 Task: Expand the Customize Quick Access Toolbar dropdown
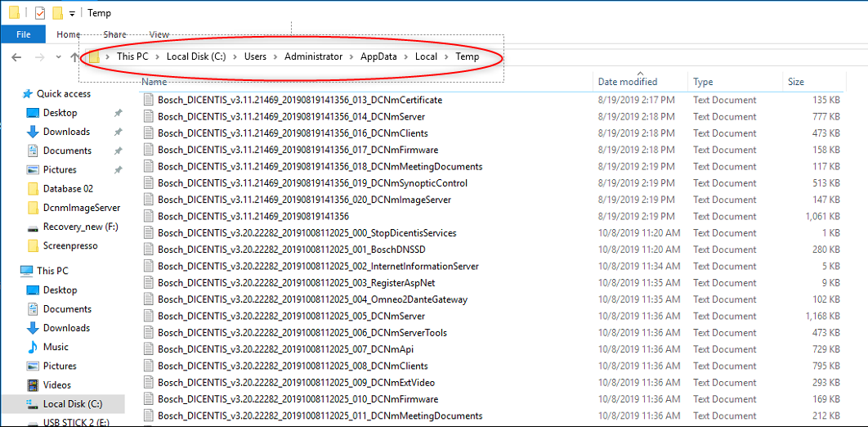[72, 13]
